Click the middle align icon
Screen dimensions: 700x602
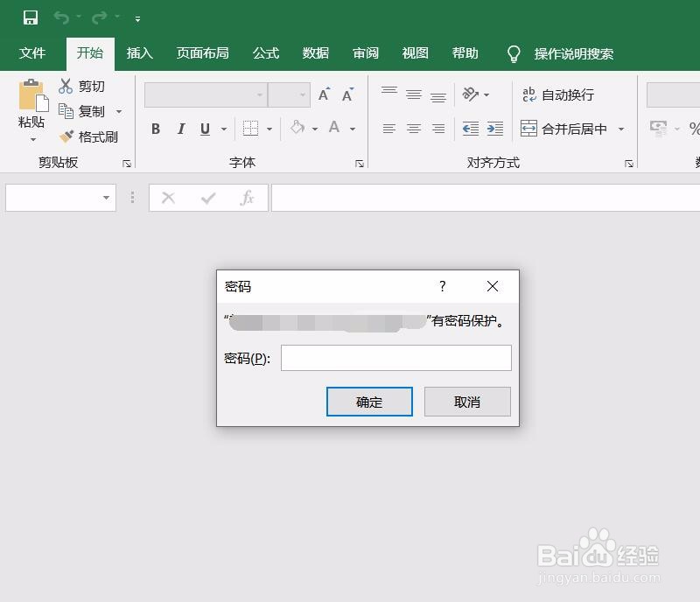click(x=414, y=94)
